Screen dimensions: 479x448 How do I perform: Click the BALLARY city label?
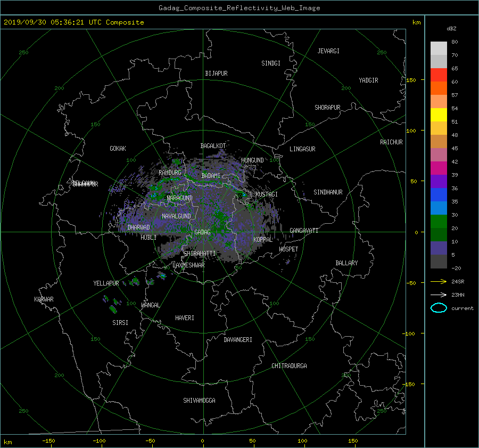pos(346,263)
